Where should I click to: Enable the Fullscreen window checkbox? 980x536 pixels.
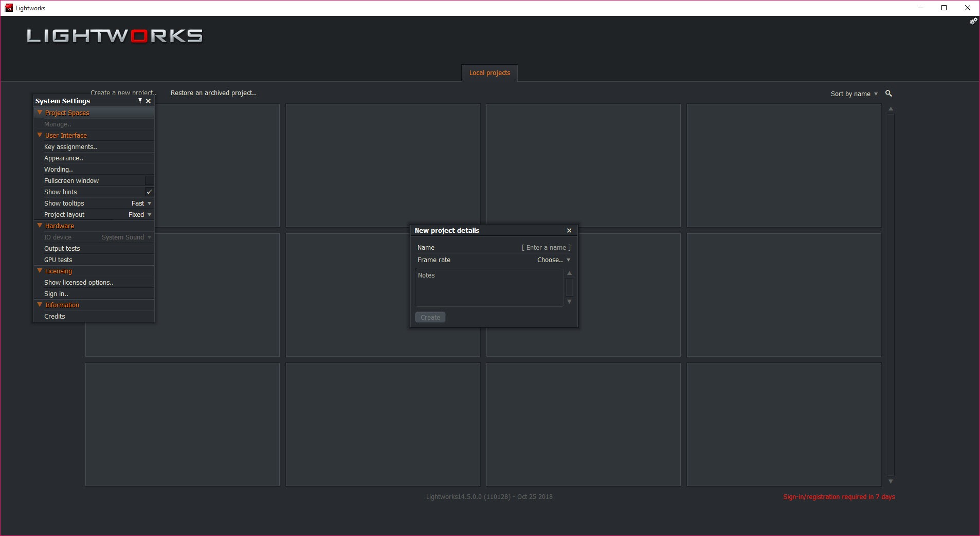pyautogui.click(x=149, y=181)
